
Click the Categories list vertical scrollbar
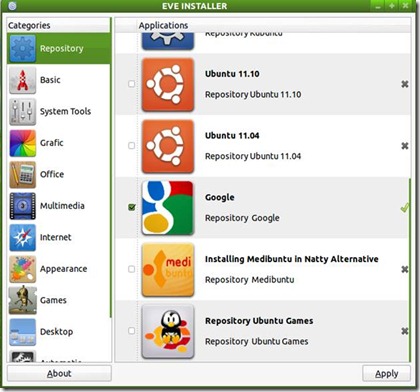coord(111,167)
